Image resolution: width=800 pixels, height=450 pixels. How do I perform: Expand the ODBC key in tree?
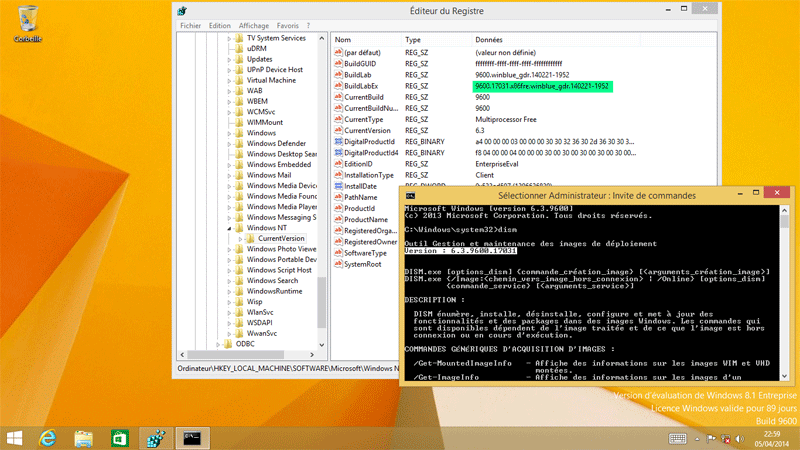[218, 344]
